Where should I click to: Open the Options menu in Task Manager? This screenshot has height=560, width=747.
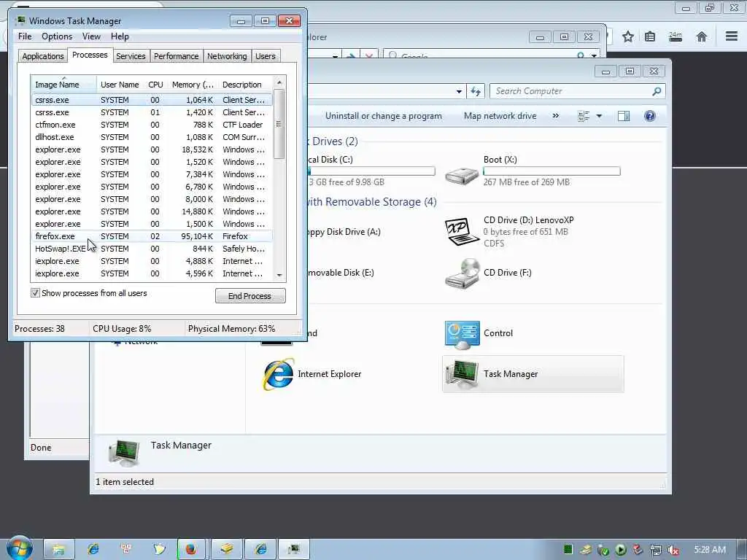click(x=57, y=36)
